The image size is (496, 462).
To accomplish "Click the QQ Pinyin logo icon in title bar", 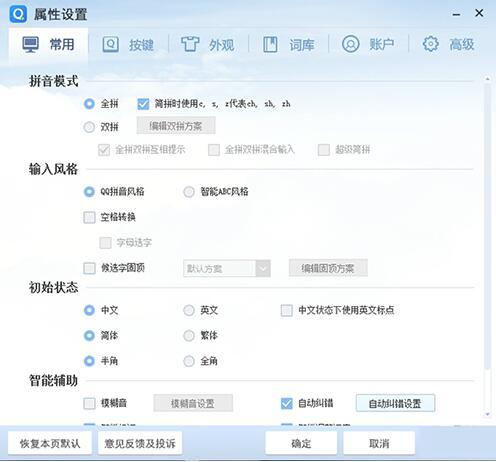I will pyautogui.click(x=18, y=14).
